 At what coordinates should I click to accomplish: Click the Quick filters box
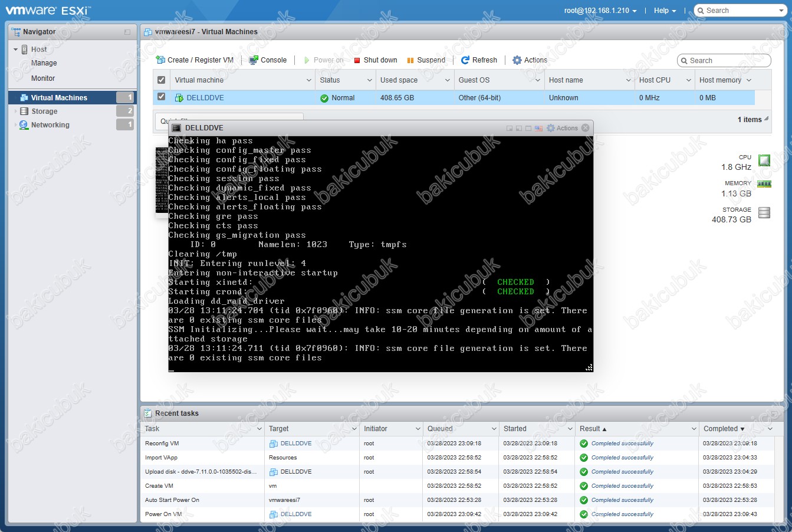pos(230,121)
